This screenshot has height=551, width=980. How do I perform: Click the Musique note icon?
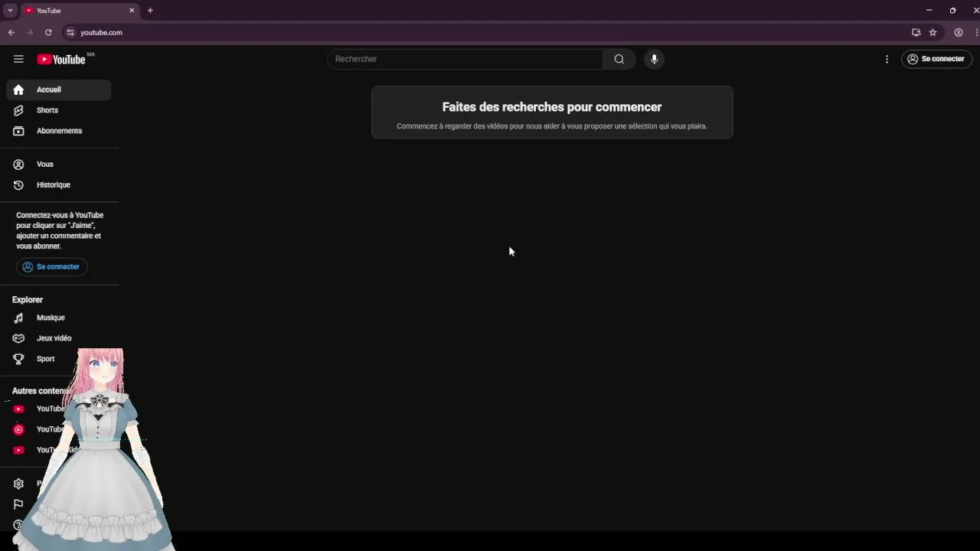coord(18,318)
